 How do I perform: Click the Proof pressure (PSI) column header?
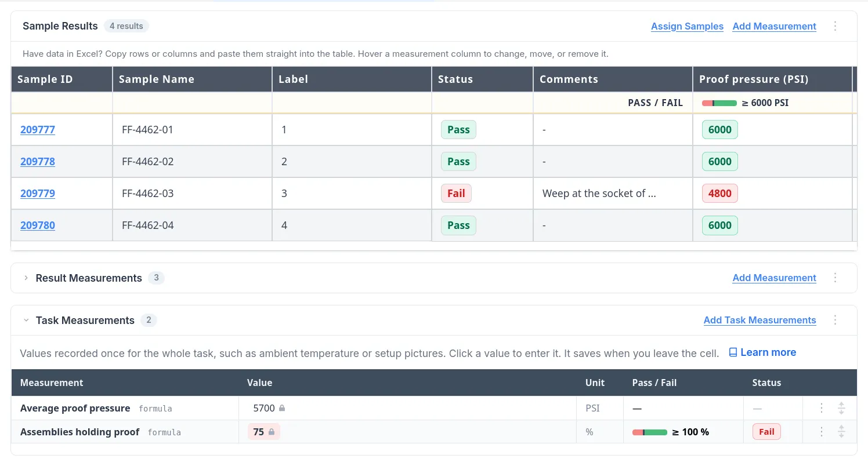772,79
